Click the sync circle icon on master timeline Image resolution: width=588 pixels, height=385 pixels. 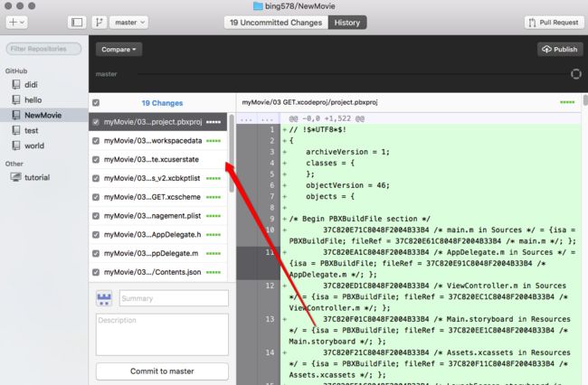[x=575, y=74]
